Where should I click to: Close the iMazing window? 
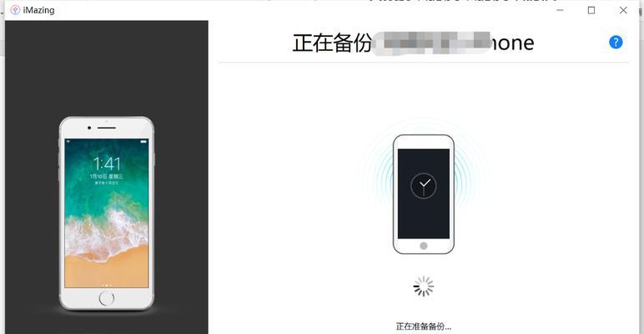click(x=623, y=10)
